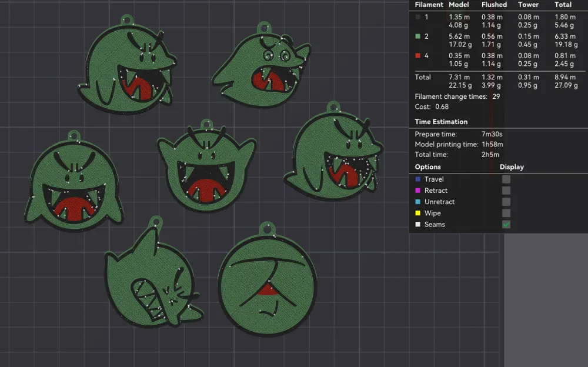Image resolution: width=588 pixels, height=367 pixels.
Task: Click the "1.80 m" total value
Action: tap(565, 17)
